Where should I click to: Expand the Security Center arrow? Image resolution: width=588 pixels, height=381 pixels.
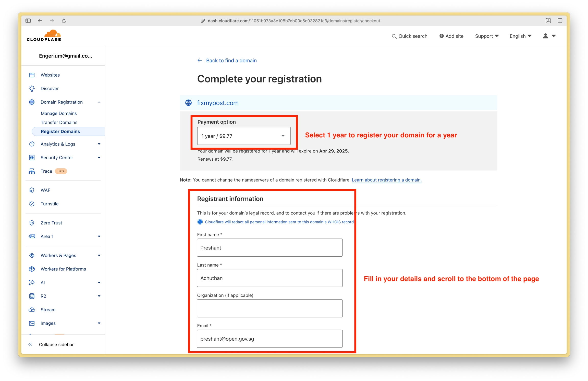(x=99, y=158)
